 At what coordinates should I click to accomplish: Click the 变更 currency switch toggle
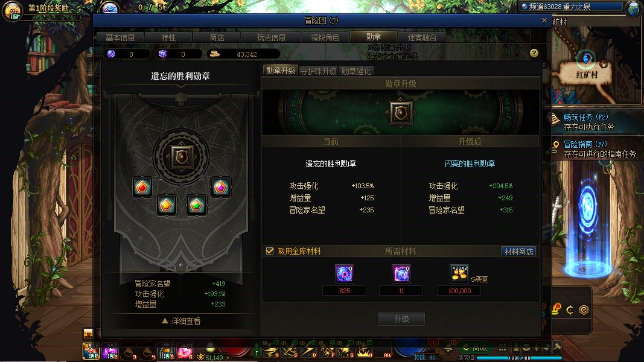coord(479,279)
